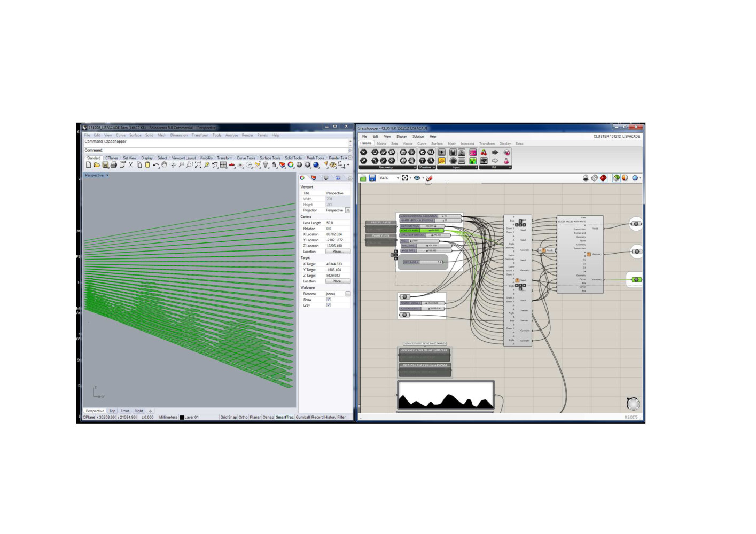Click the Grasshopper sketch brush icon

(429, 178)
